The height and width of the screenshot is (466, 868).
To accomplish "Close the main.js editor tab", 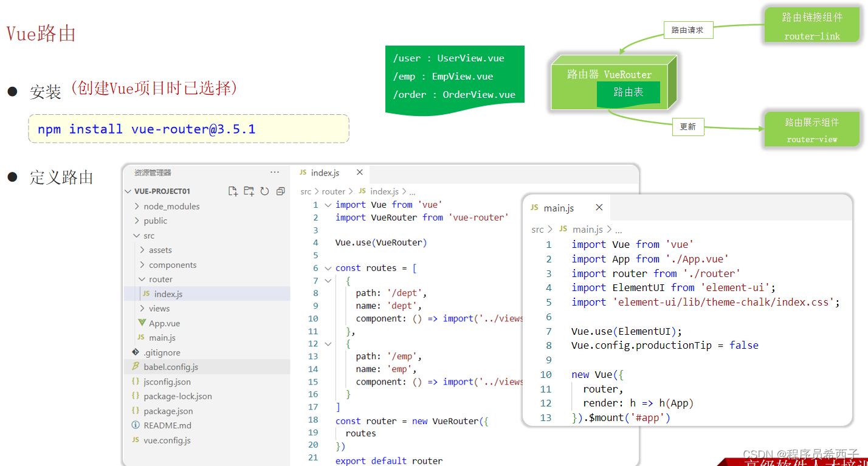I will (599, 208).
